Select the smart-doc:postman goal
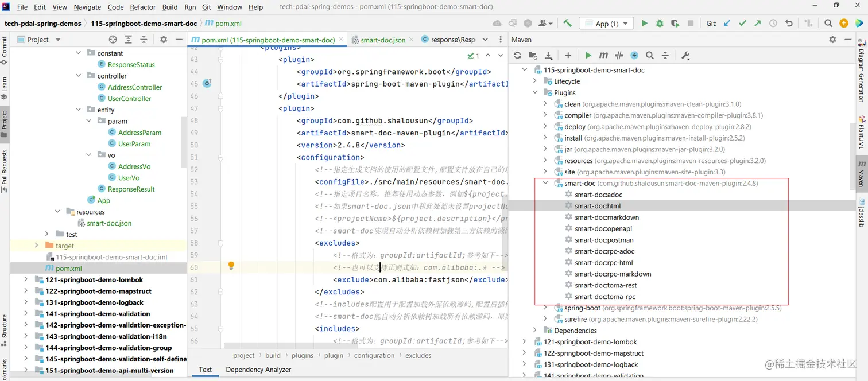 click(604, 240)
